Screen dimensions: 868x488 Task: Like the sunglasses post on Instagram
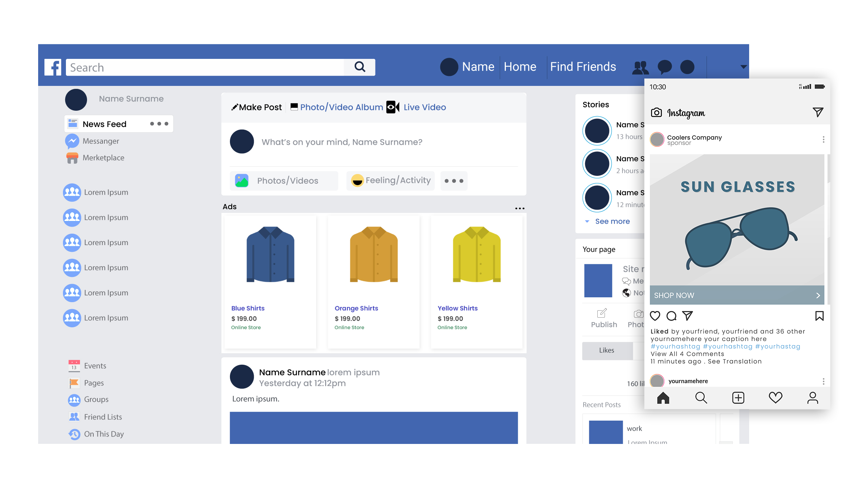pyautogui.click(x=655, y=316)
